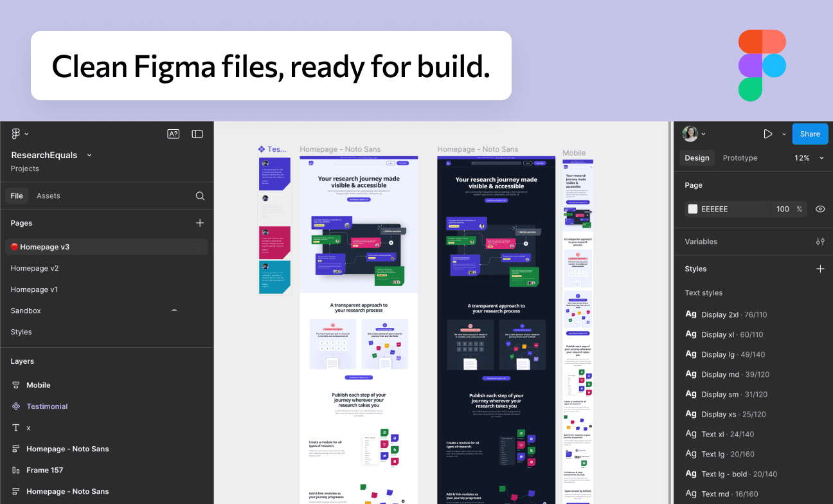Open variables settings sliders icon
This screenshot has width=833, height=504.
[820, 242]
